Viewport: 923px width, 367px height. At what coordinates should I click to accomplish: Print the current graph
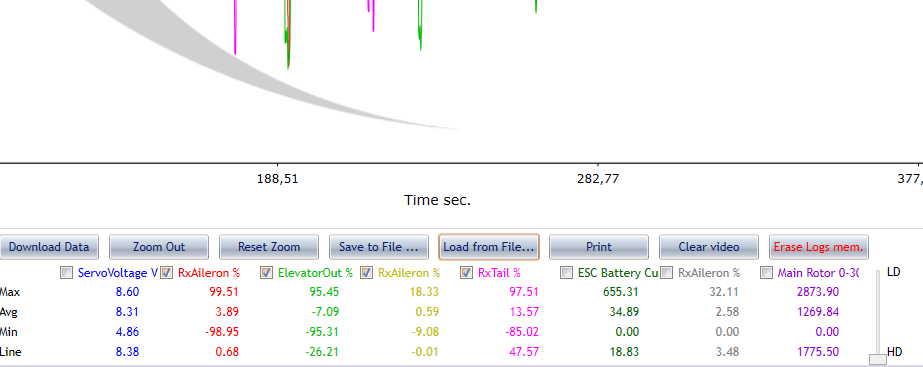click(x=599, y=247)
